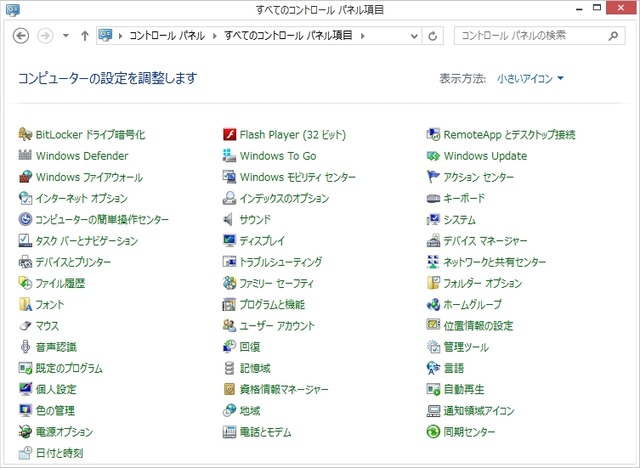This screenshot has width=640, height=468.
Task: Open 電話とモデム link
Action: [x=265, y=431]
